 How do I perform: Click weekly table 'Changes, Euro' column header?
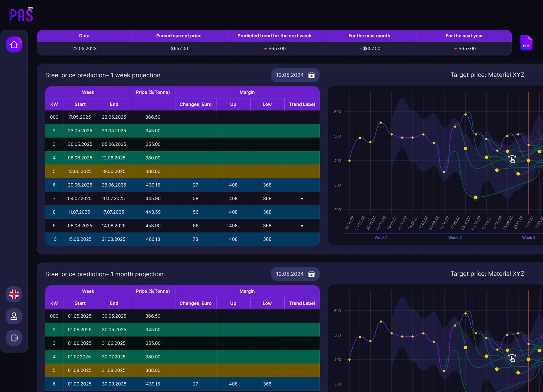pos(195,104)
